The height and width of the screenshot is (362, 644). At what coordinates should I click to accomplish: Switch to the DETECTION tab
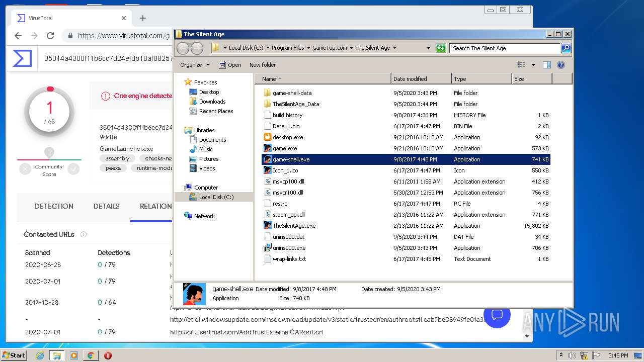(54, 206)
